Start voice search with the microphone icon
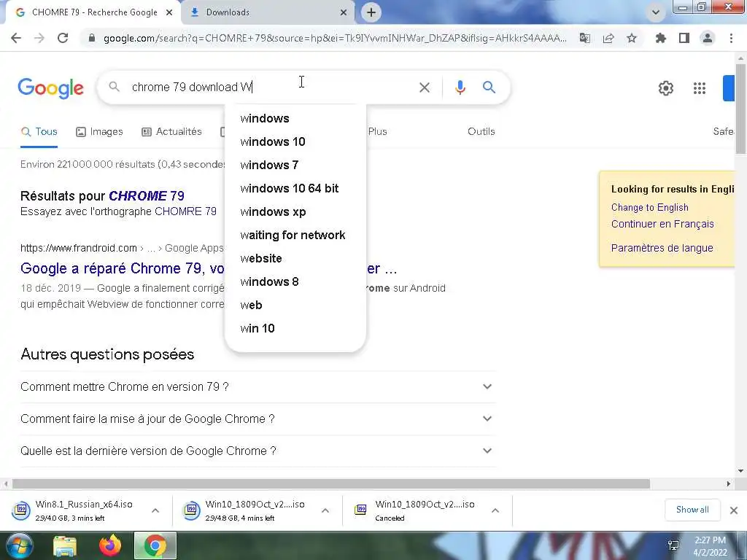This screenshot has width=747, height=560. [460, 87]
